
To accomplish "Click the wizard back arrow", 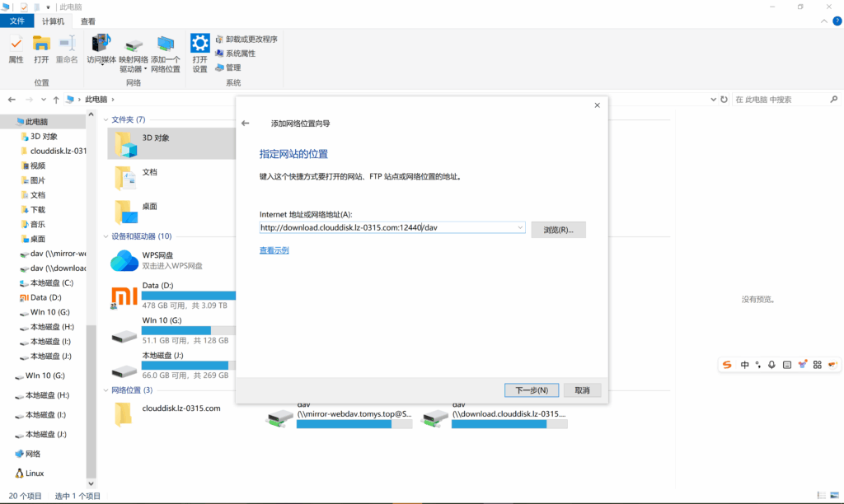I will (x=245, y=124).
